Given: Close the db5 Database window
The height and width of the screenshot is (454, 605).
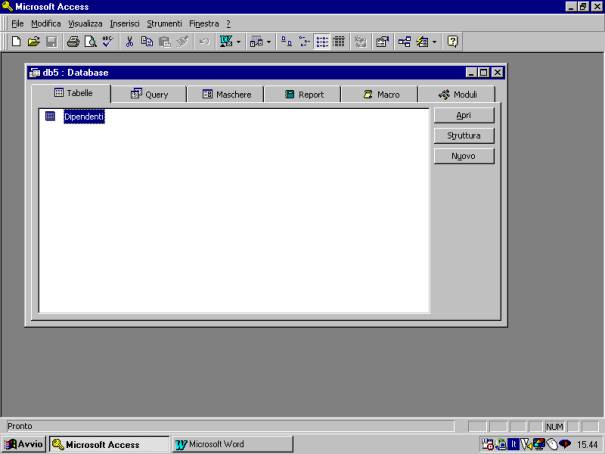Looking at the screenshot, I should 498,73.
